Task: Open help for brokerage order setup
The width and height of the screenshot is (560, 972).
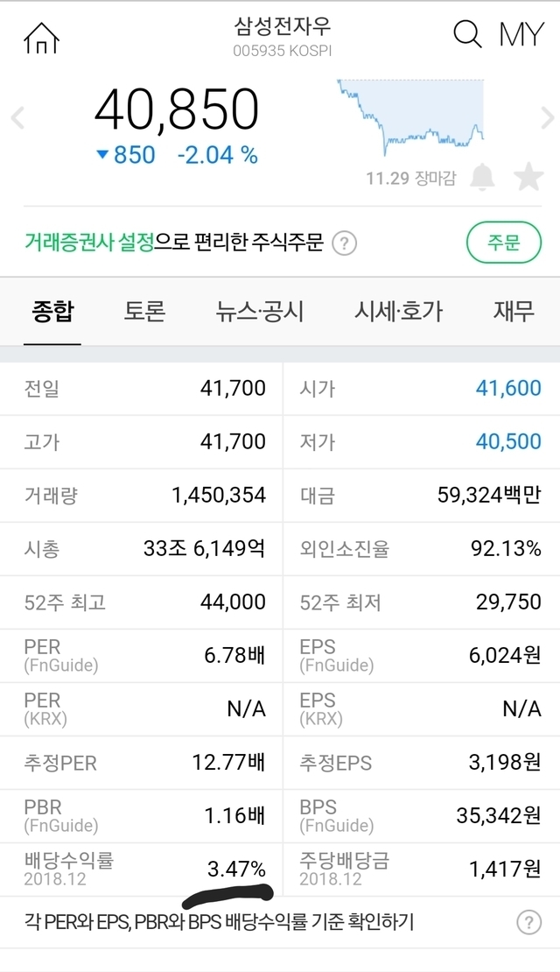Action: (346, 243)
